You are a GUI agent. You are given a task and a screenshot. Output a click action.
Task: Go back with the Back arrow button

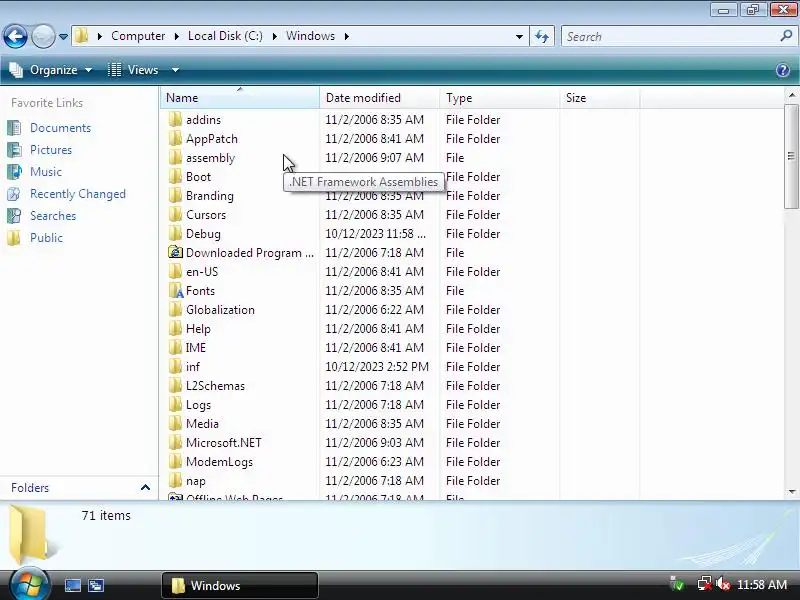15,36
